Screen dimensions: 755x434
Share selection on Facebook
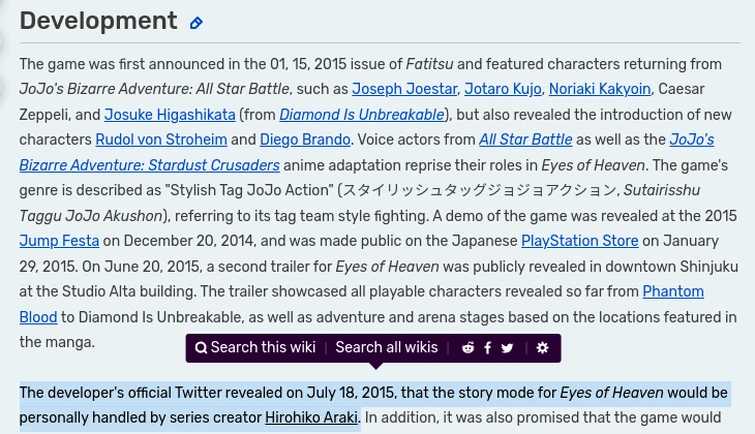487,348
